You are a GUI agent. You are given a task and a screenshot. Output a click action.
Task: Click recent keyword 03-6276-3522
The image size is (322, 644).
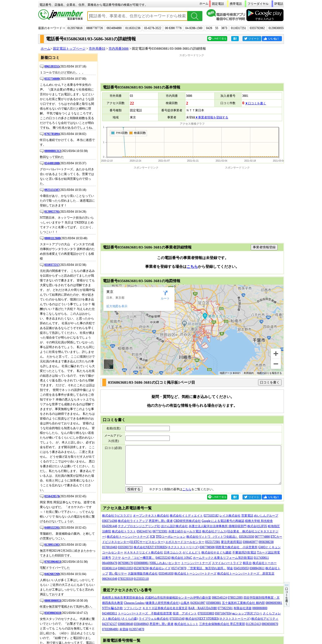point(153,28)
